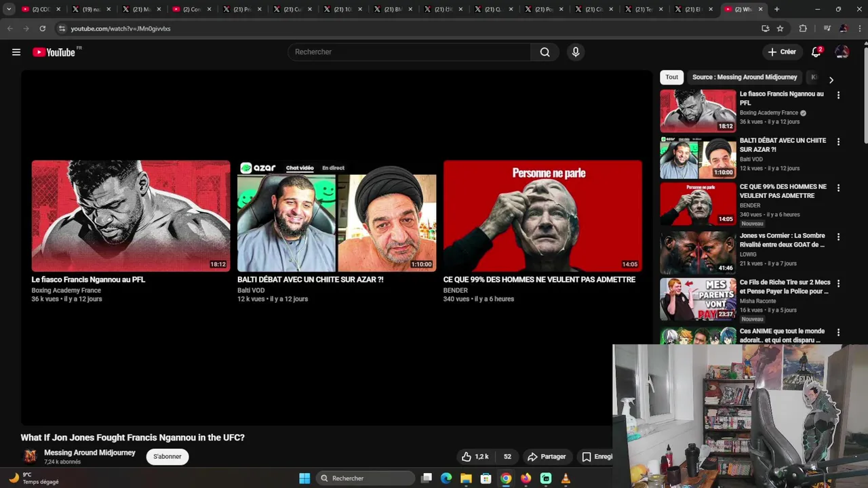
Task: Open Windows Start menu
Action: coord(304,479)
